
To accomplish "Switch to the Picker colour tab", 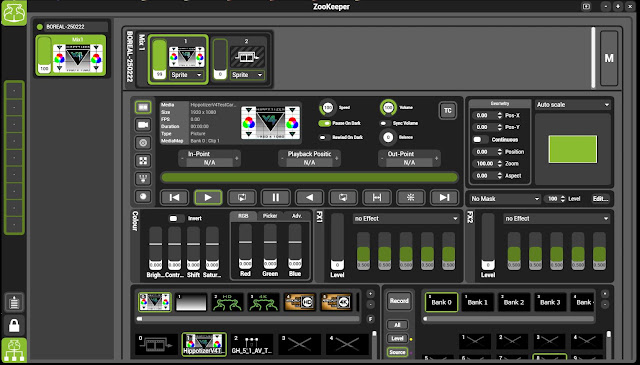I will (270, 216).
